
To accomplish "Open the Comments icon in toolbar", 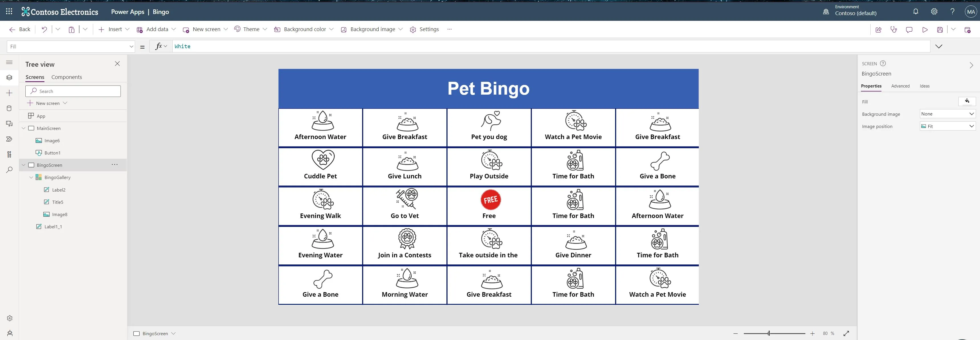I will pyautogui.click(x=909, y=29).
